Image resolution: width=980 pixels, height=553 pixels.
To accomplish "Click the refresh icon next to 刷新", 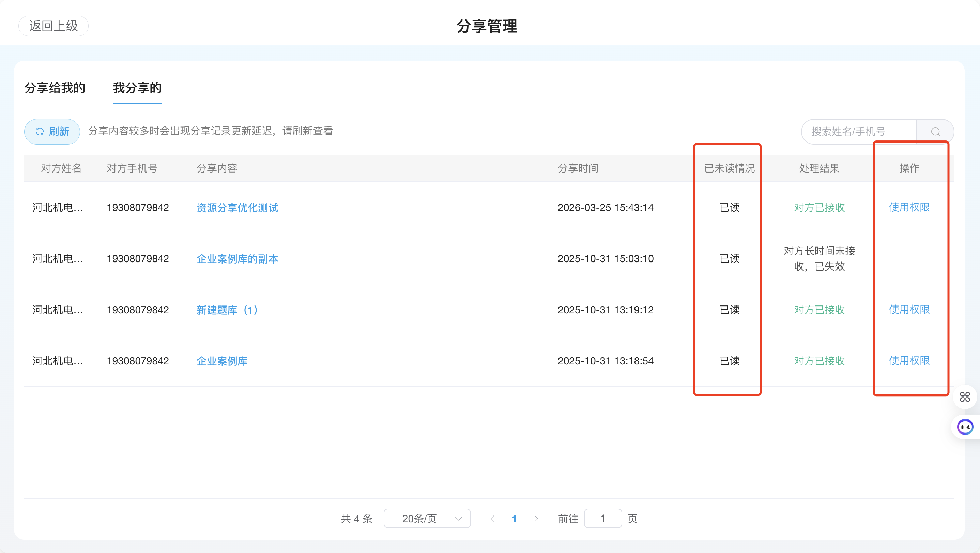I will (x=40, y=132).
